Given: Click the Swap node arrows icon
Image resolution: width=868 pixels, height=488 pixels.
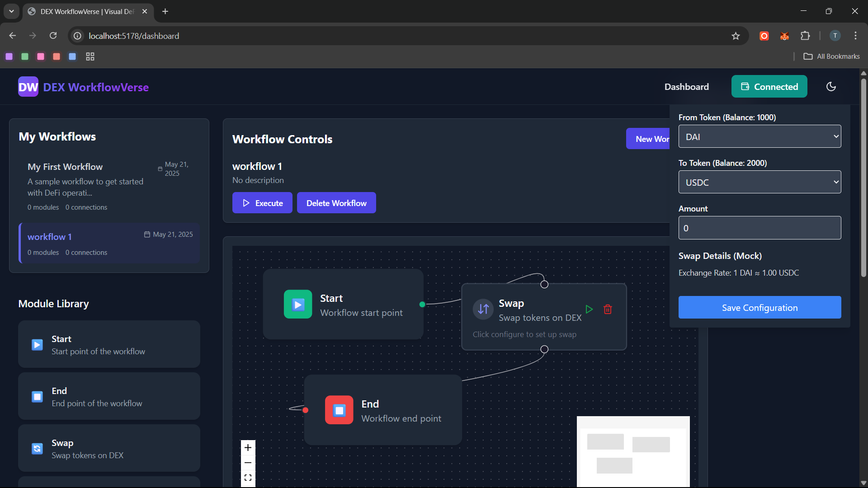Looking at the screenshot, I should point(483,309).
